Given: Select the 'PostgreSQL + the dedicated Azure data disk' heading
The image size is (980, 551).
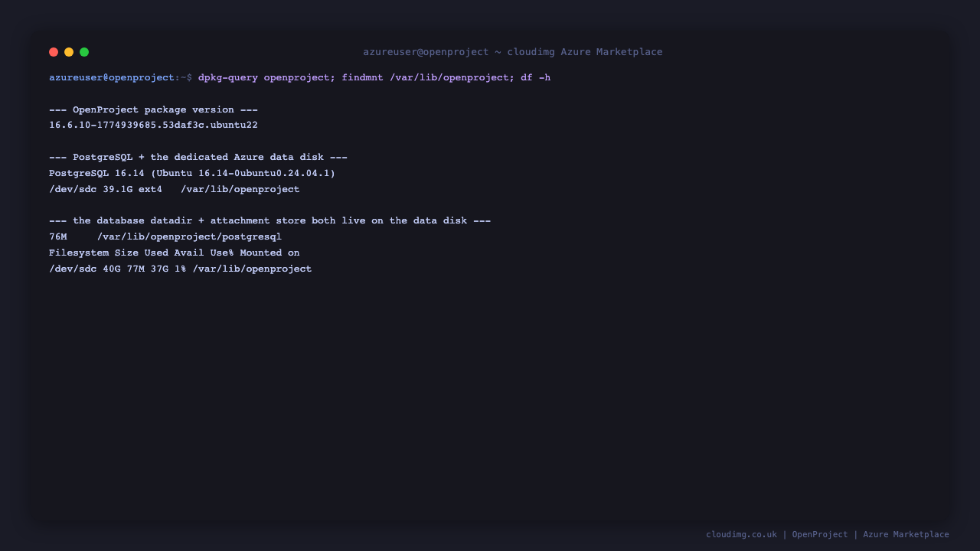Looking at the screenshot, I should click(x=198, y=158).
